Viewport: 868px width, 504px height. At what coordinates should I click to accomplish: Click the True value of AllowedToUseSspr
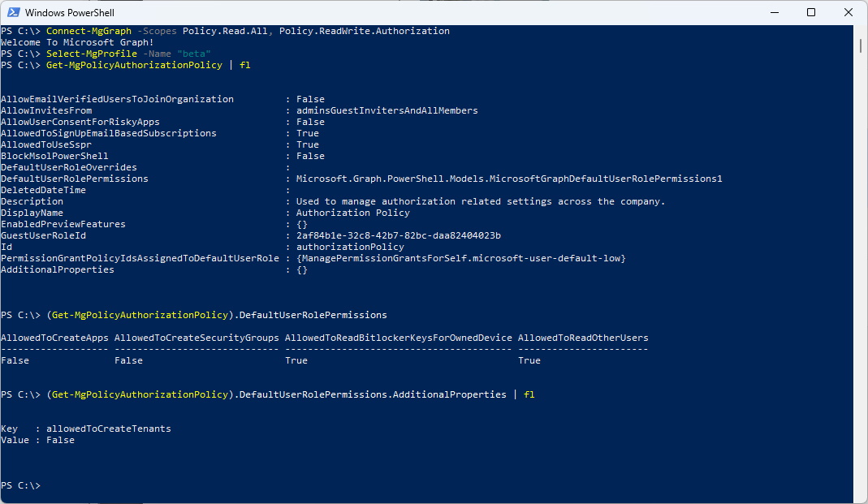click(308, 144)
